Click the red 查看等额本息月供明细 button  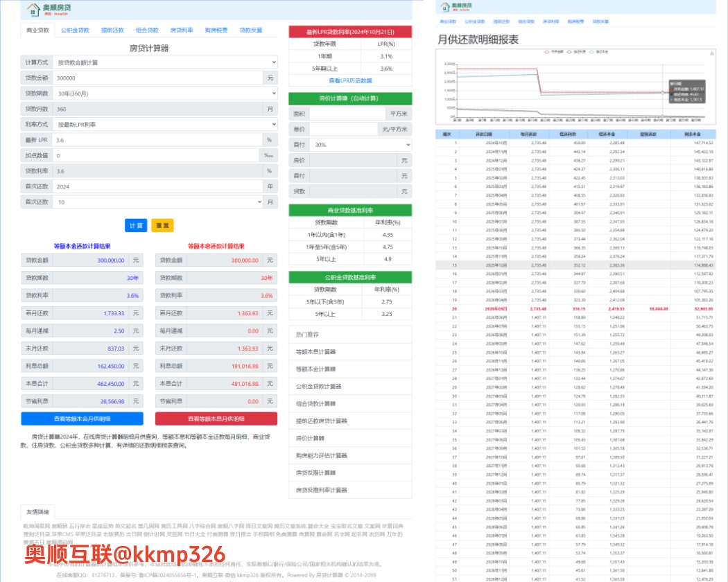[216, 418]
